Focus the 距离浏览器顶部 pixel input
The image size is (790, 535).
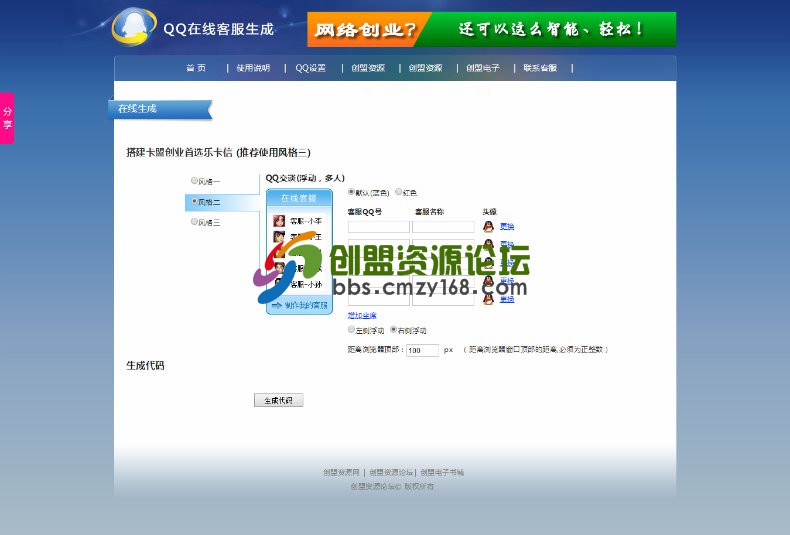pos(422,350)
